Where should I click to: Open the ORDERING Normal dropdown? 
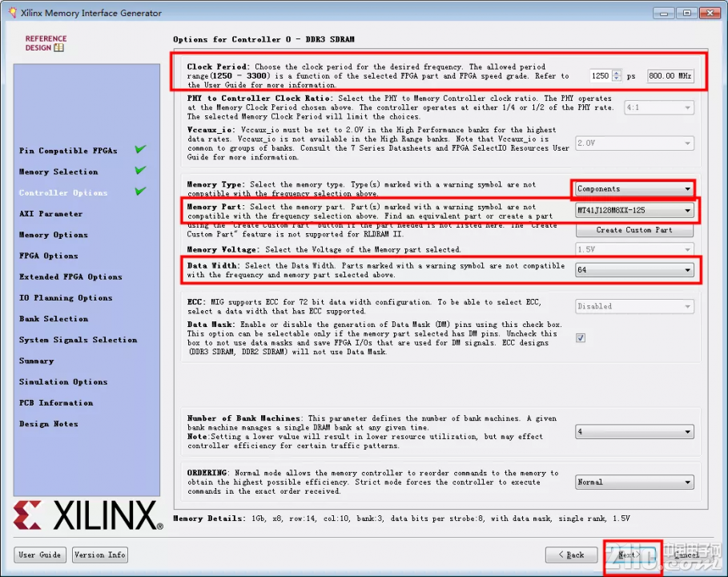pyautogui.click(x=634, y=482)
